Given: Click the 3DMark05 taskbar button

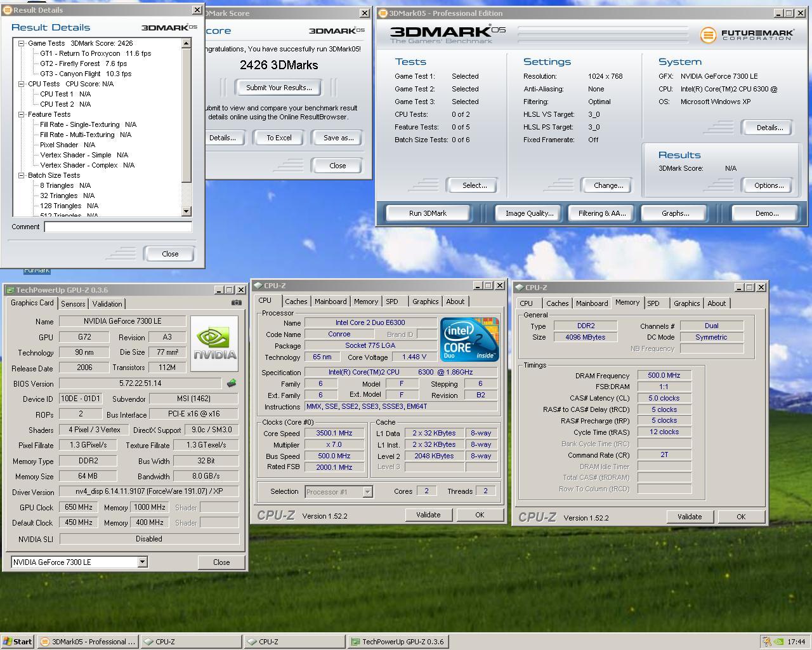Looking at the screenshot, I should click(88, 642).
